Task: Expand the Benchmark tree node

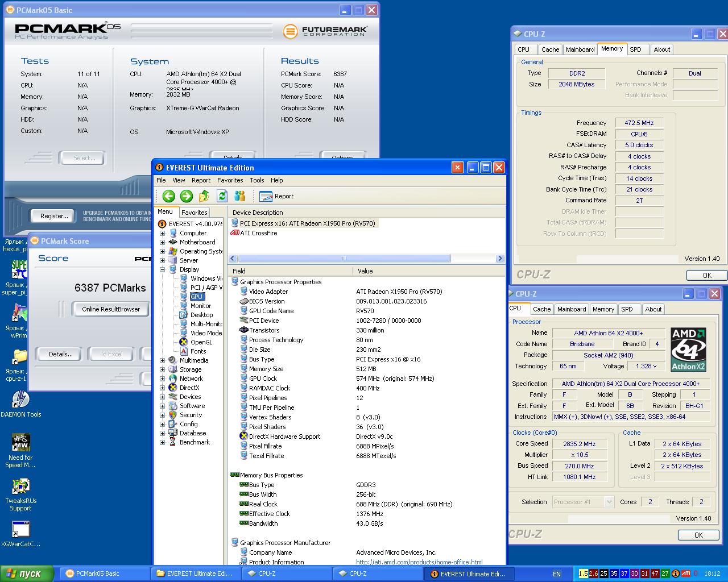Action: (x=162, y=442)
